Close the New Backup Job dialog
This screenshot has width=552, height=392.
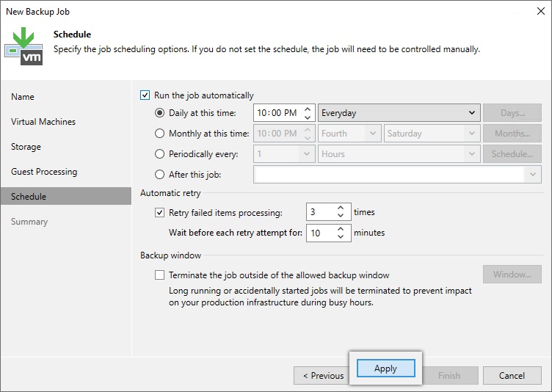(x=541, y=11)
